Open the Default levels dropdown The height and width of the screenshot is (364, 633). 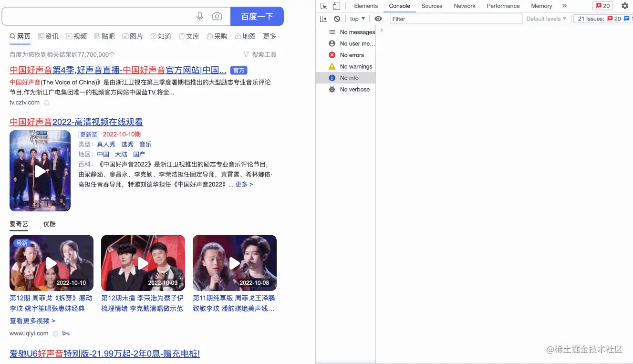click(x=546, y=19)
